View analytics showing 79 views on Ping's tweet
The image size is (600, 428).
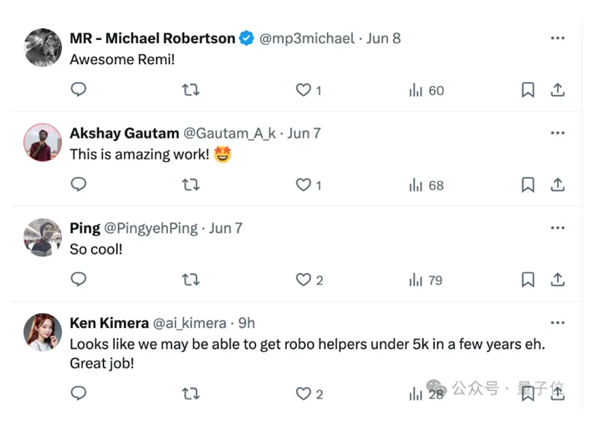(x=426, y=280)
